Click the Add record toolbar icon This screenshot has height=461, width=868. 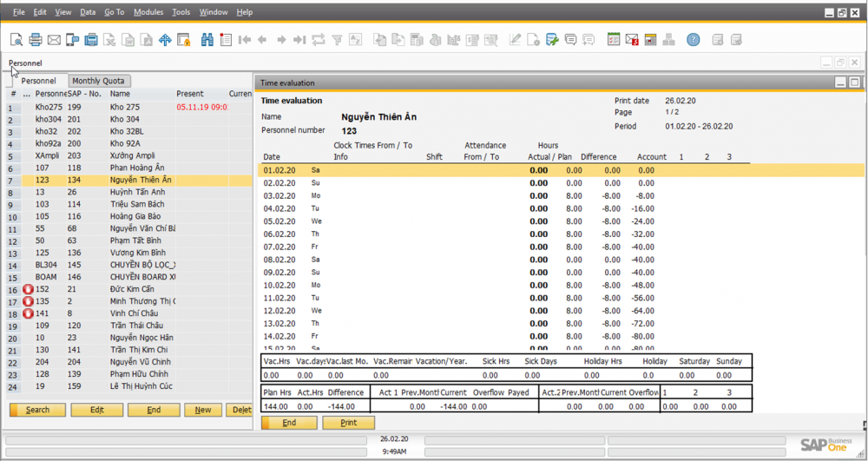pos(226,40)
